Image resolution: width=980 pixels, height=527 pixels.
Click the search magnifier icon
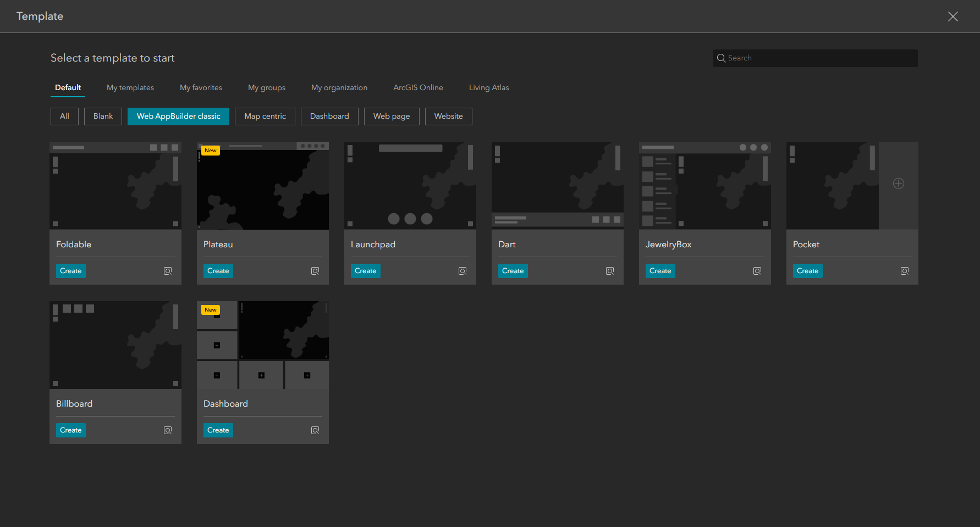(x=721, y=58)
